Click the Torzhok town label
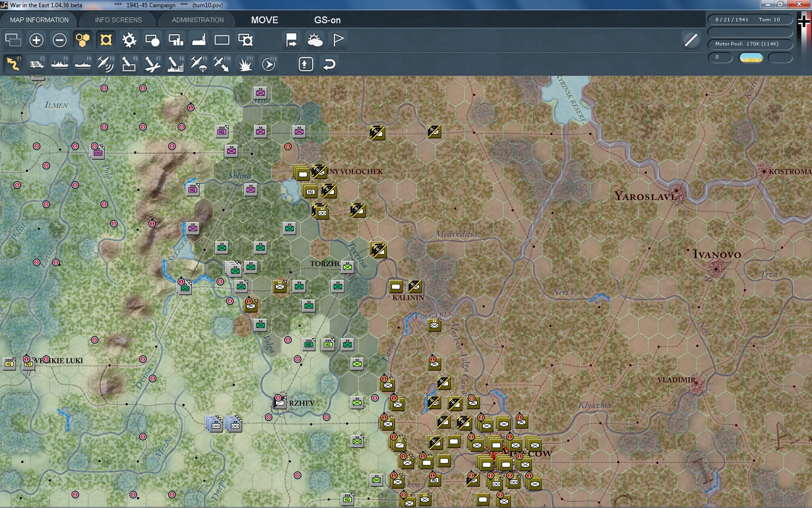 pyautogui.click(x=325, y=264)
